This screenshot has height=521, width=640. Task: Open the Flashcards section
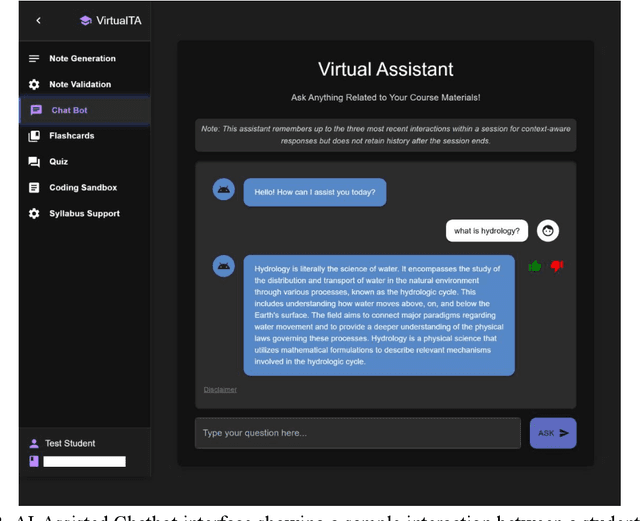[x=71, y=136]
